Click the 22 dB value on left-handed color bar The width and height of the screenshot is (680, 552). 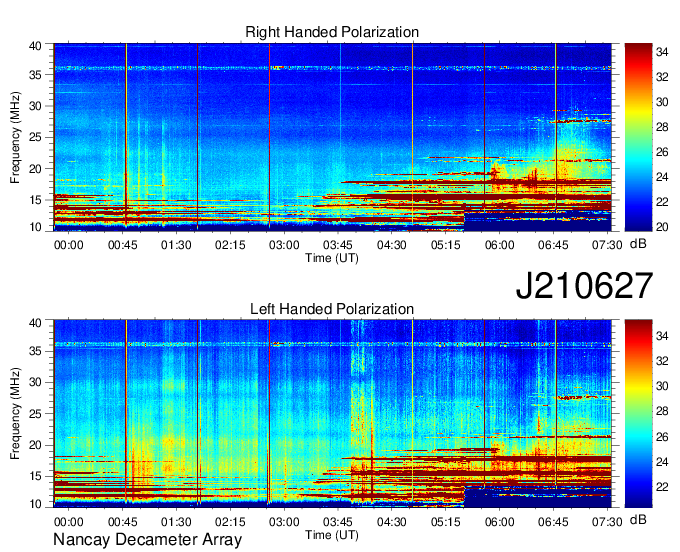point(662,487)
